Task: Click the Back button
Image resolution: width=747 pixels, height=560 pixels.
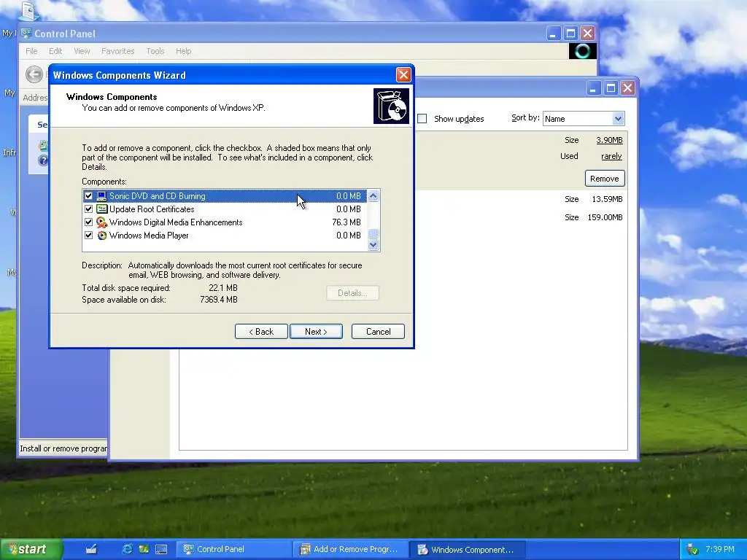Action: coord(261,332)
